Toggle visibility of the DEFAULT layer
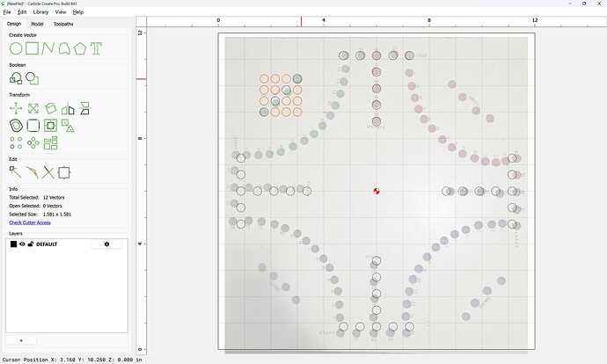 click(x=23, y=244)
